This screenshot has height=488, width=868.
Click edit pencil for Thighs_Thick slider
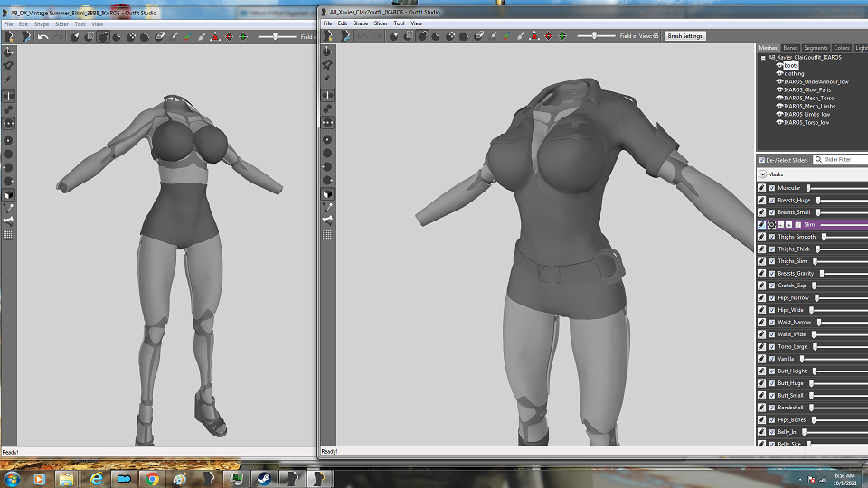click(761, 249)
